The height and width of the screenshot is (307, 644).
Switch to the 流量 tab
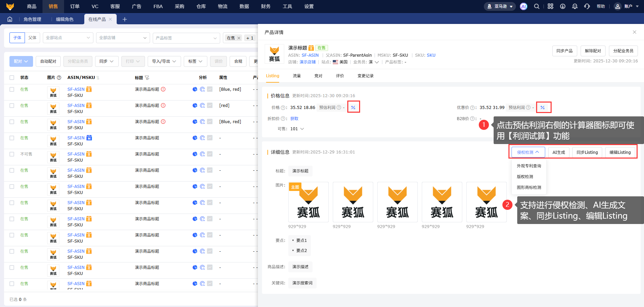tap(297, 76)
